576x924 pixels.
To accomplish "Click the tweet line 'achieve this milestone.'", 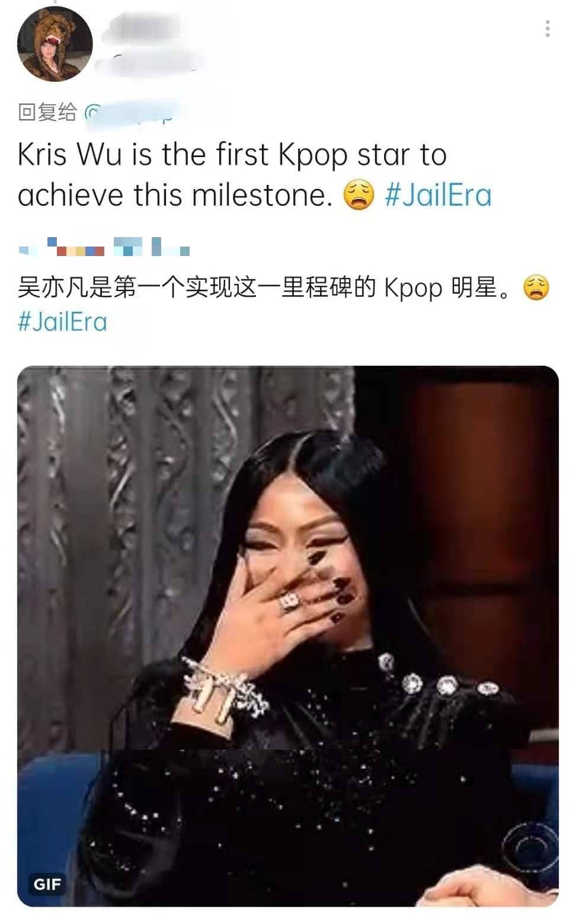I will 175,196.
